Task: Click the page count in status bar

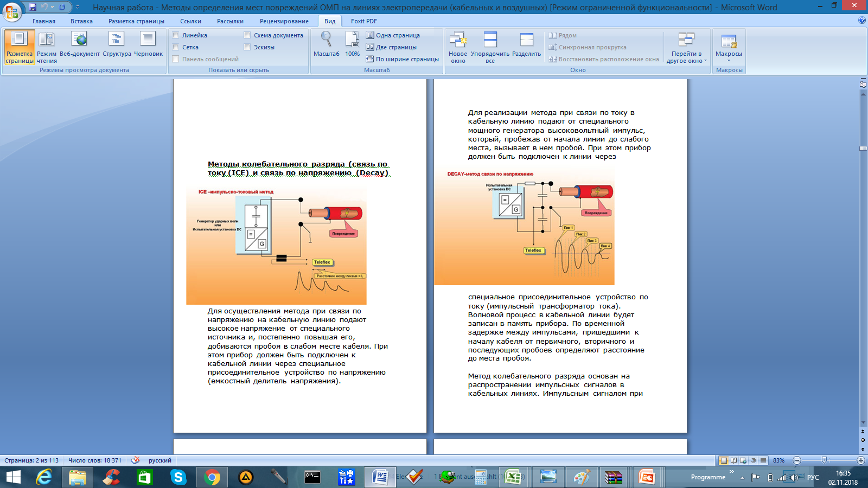Action: pos(31,460)
